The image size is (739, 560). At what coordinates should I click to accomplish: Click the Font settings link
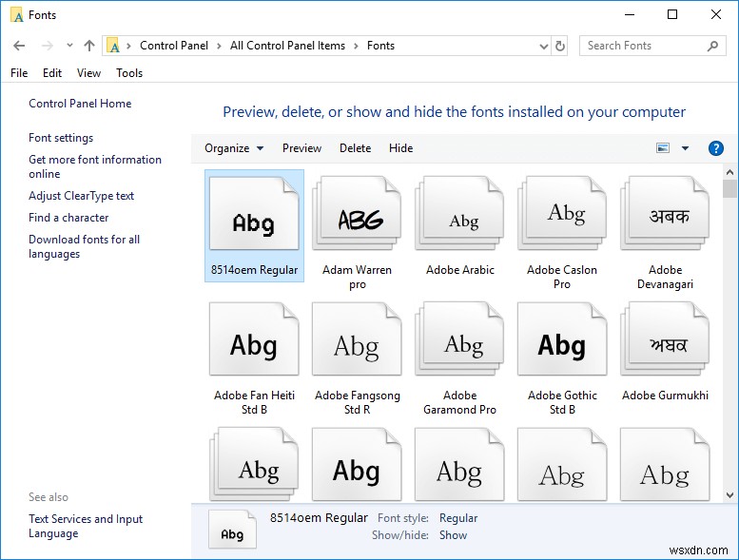[x=61, y=138]
